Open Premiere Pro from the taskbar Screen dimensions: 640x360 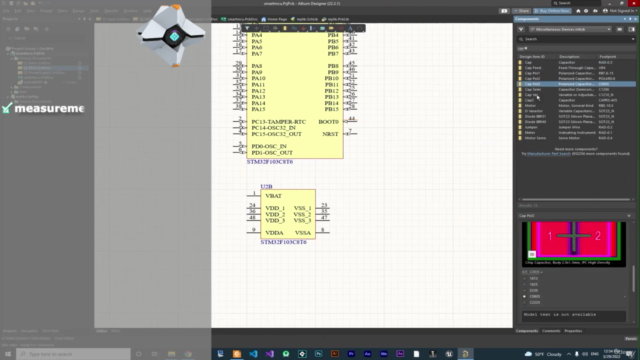351,354
